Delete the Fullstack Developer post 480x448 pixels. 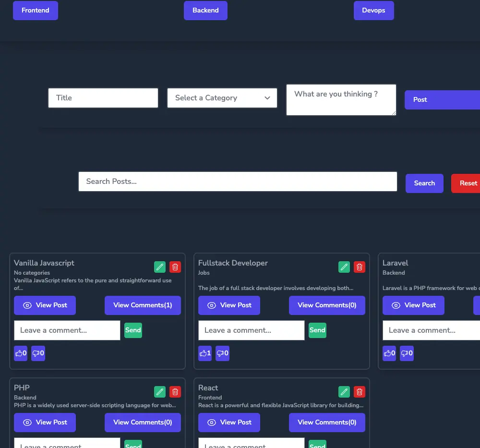(360, 267)
